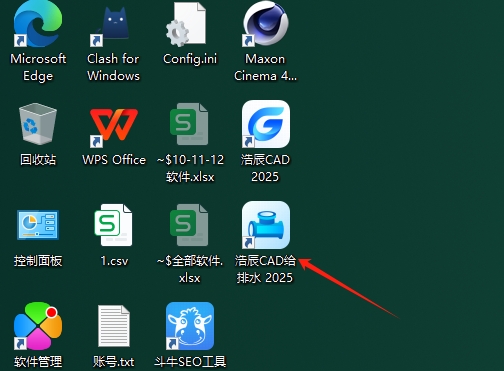
Task: Select the 浩辰CAD 2025 shortcut icon
Action: pos(266,124)
